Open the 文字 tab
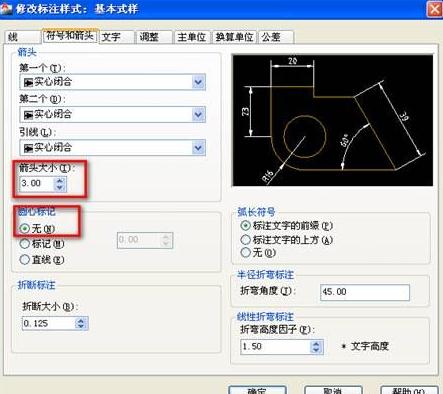The height and width of the screenshot is (394, 443). 117,37
